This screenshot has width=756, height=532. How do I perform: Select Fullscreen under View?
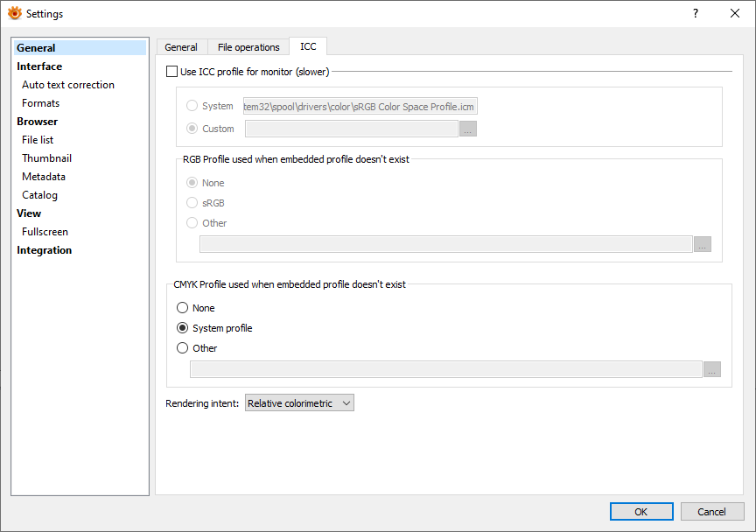45,232
